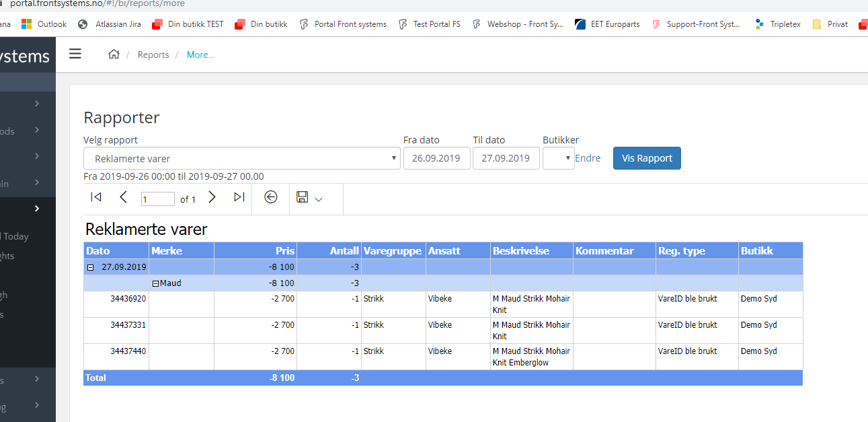This screenshot has height=422, width=868.
Task: Open EET Europarts bookmark
Action: click(x=607, y=24)
